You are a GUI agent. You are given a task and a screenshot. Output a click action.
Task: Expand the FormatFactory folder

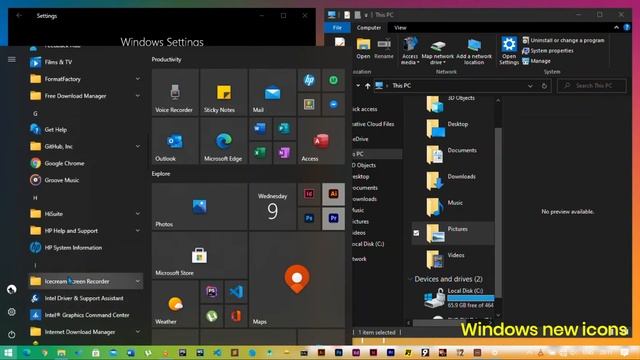click(138, 79)
